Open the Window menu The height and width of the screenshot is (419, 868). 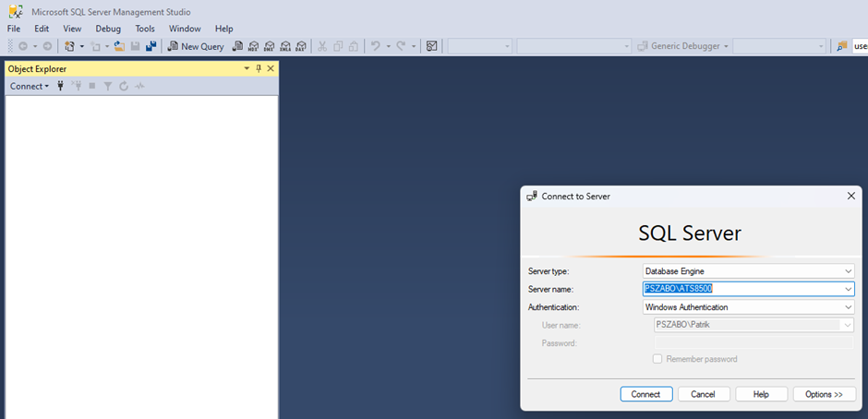pyautogui.click(x=185, y=29)
